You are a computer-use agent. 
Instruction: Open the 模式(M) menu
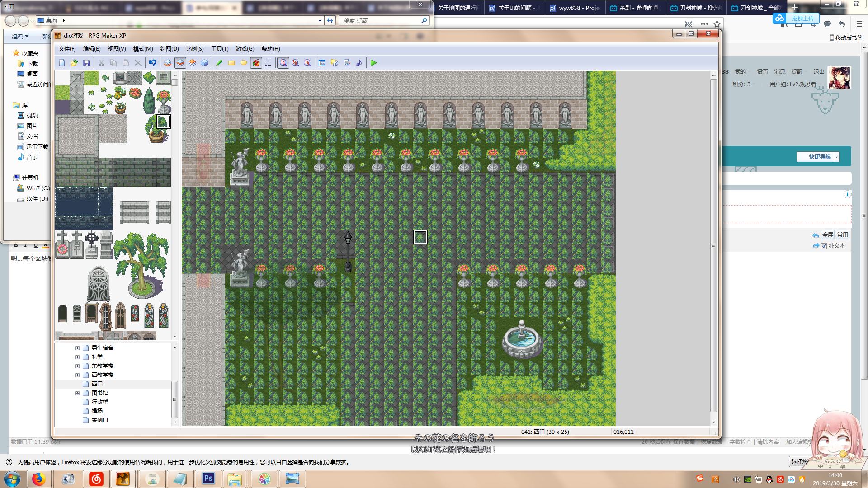click(143, 49)
